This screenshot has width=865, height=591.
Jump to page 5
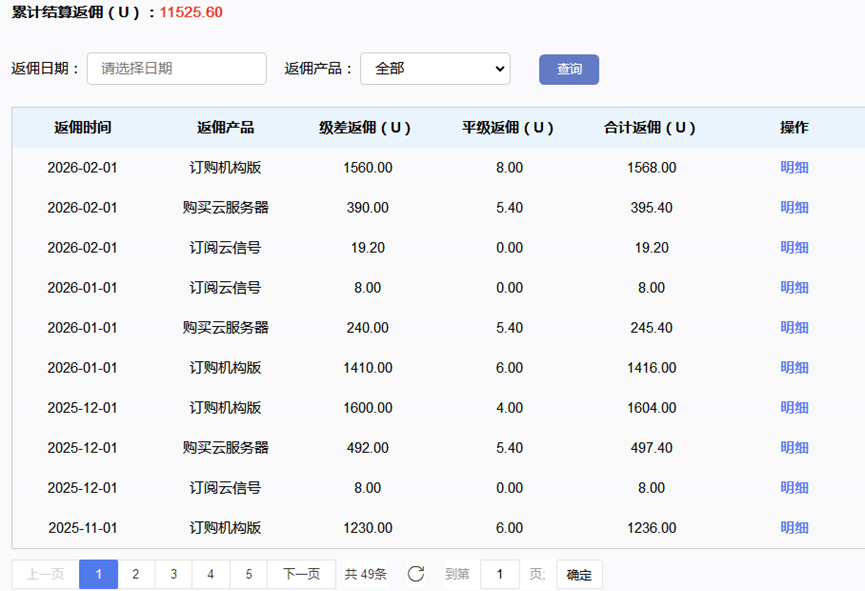point(248,574)
